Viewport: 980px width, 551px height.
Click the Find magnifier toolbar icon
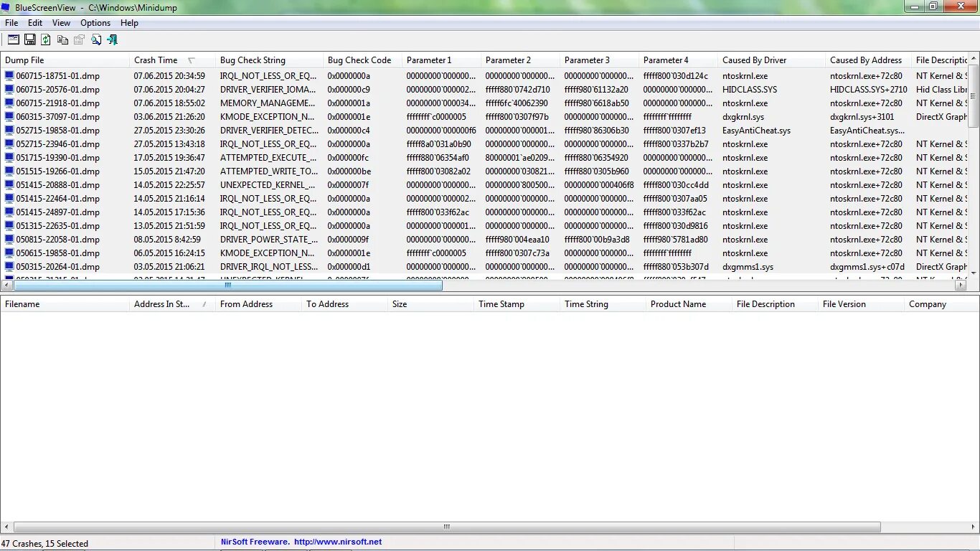coord(95,40)
